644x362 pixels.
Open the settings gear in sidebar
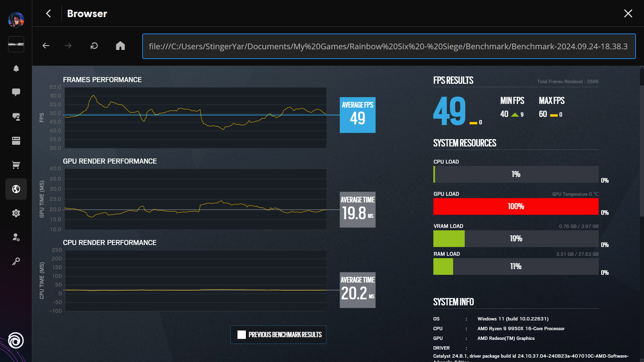[x=16, y=213]
